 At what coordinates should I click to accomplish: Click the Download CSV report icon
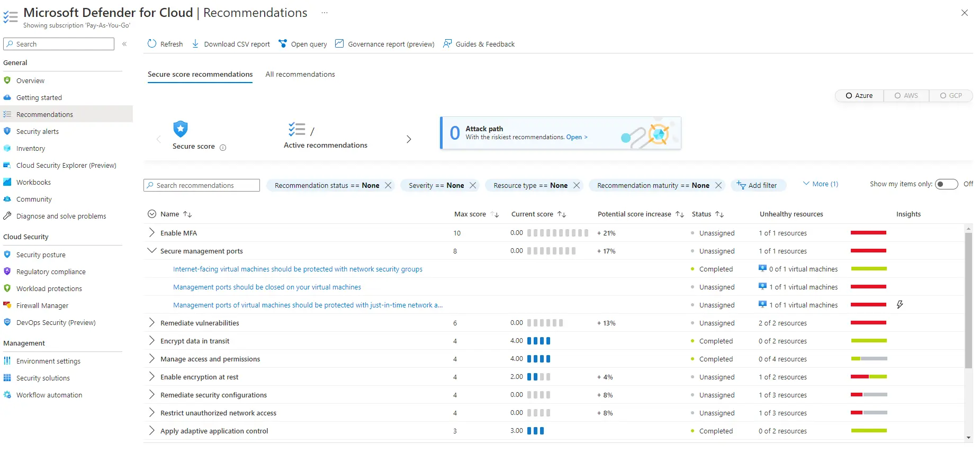195,43
